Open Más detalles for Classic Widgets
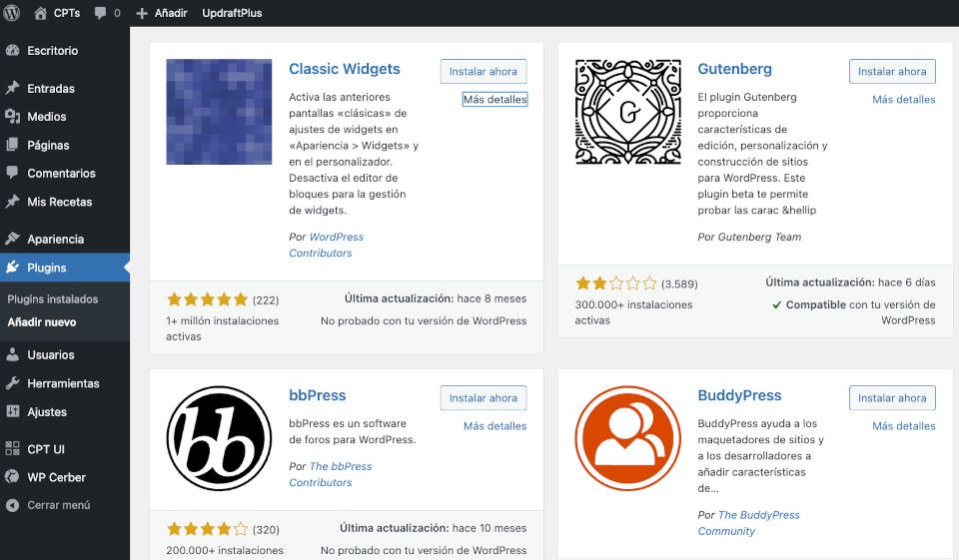 point(494,99)
